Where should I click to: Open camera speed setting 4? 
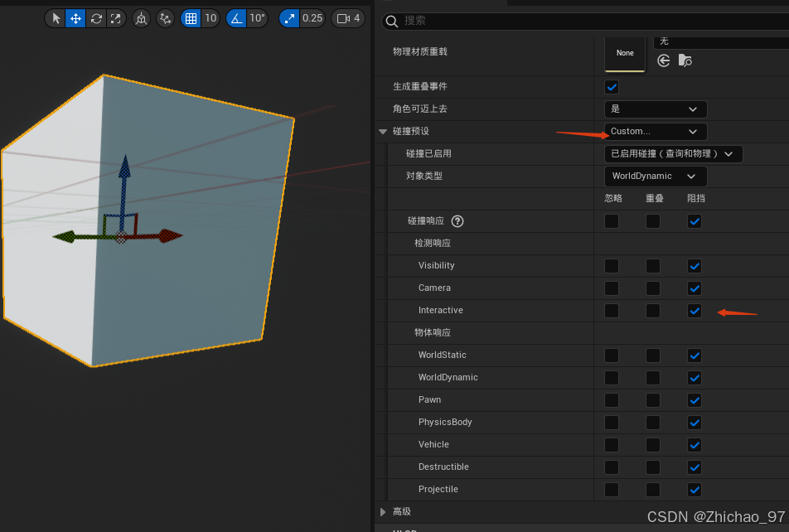(x=348, y=18)
